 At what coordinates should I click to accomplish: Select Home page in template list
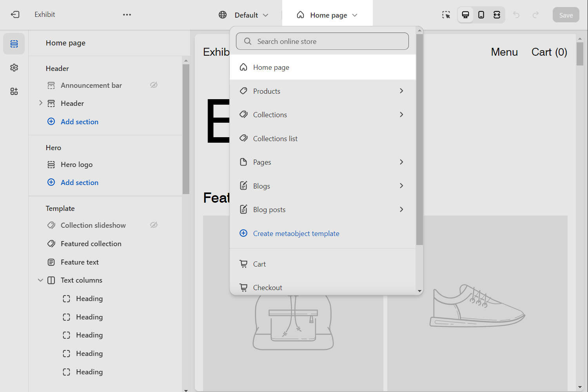click(323, 67)
